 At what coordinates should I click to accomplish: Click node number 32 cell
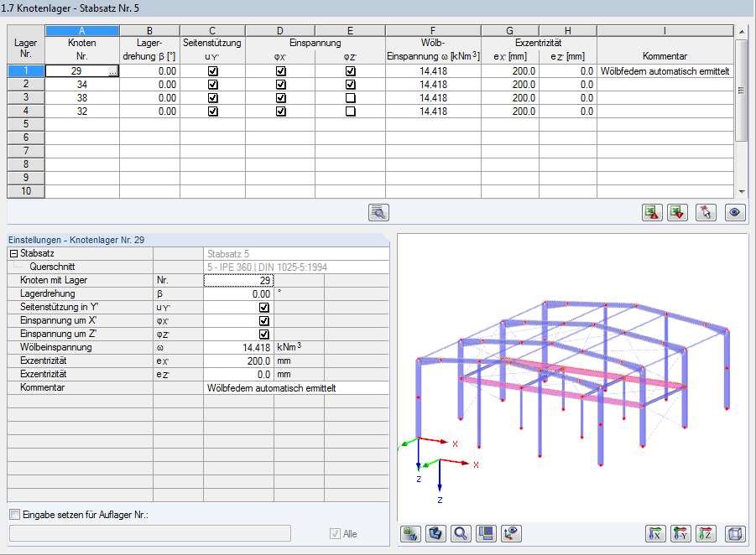point(82,112)
